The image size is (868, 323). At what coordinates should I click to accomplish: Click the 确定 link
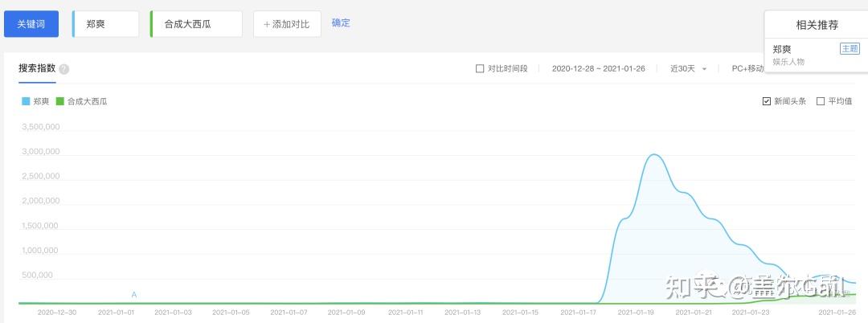[341, 23]
